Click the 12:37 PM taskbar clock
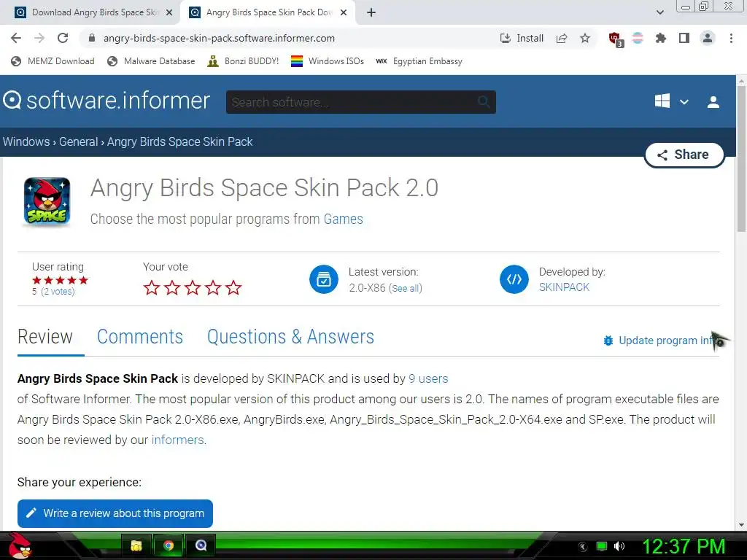747x560 pixels. point(684,546)
